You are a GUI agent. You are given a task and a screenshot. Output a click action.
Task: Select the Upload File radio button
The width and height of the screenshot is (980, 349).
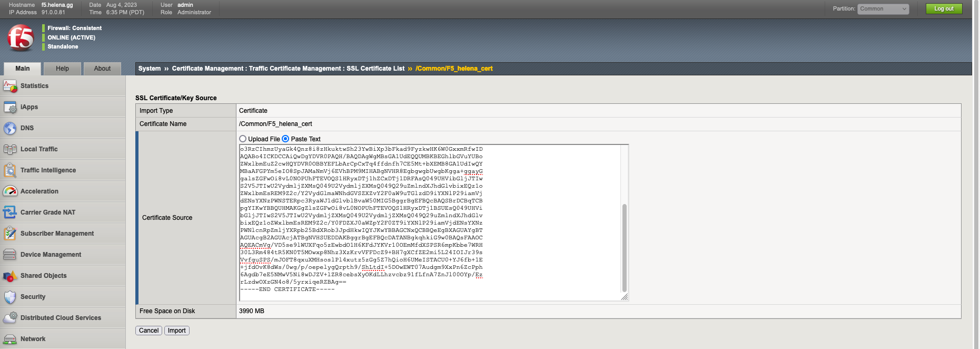[243, 139]
